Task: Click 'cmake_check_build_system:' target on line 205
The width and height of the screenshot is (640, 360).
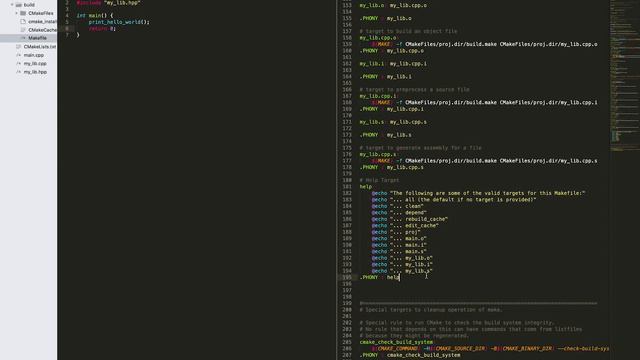Action: (x=396, y=342)
